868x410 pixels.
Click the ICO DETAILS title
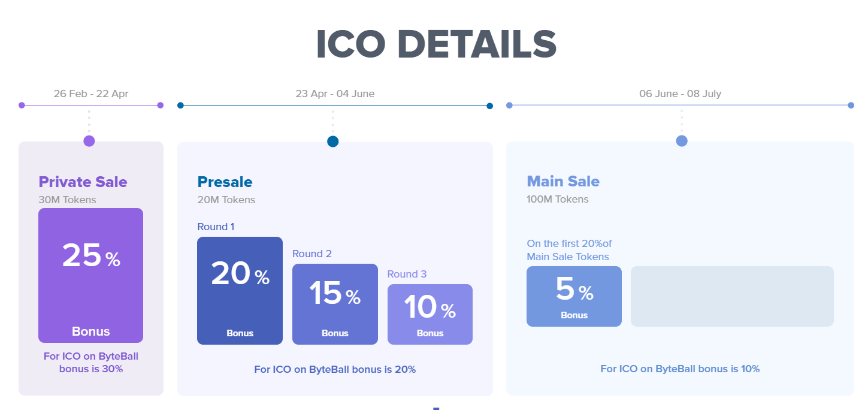[x=436, y=45]
